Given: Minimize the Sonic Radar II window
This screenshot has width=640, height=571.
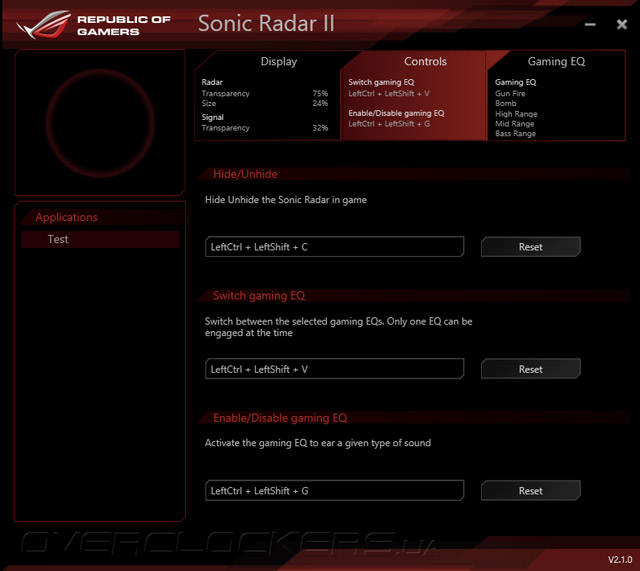Looking at the screenshot, I should point(590,24).
